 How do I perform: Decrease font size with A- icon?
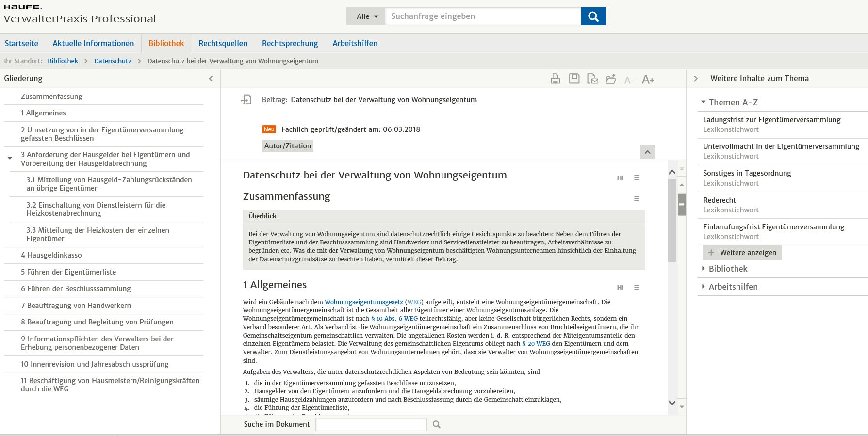pos(629,80)
